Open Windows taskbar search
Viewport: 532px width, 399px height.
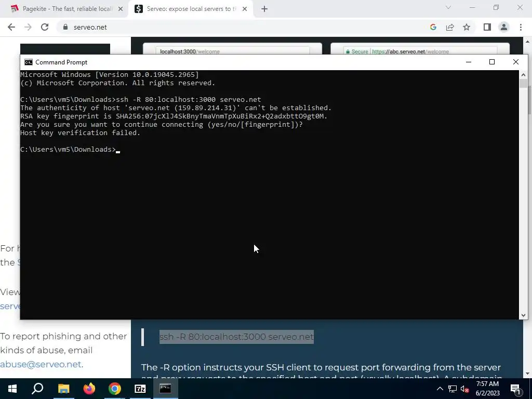tap(37, 389)
